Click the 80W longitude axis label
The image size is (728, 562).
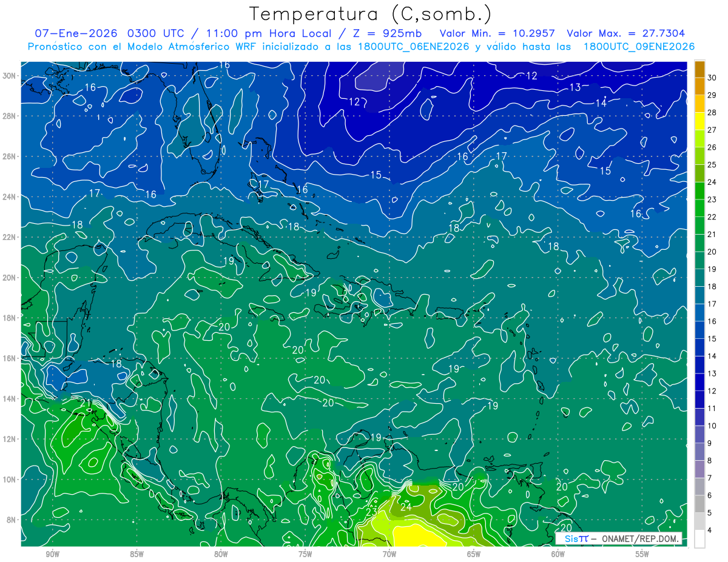point(221,554)
